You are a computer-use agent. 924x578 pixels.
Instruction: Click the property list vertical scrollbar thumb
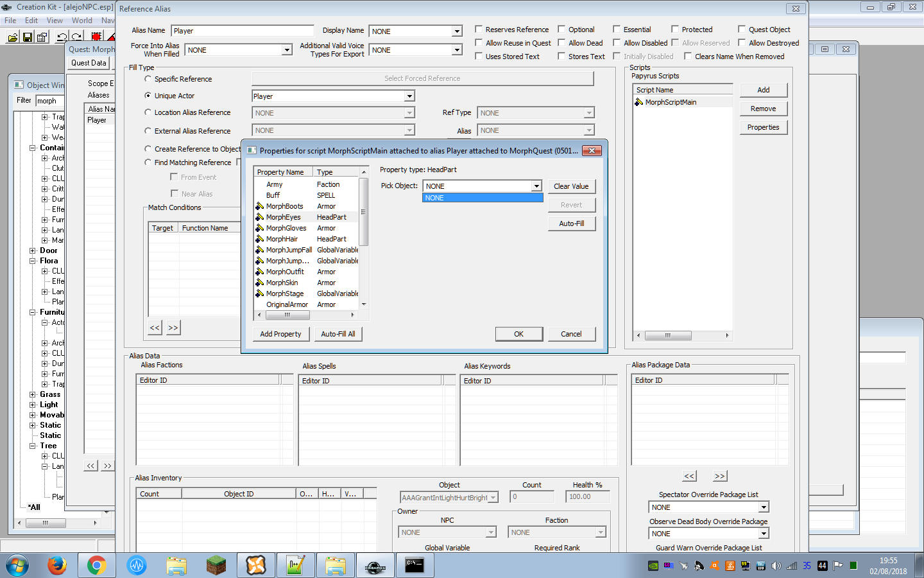click(364, 212)
